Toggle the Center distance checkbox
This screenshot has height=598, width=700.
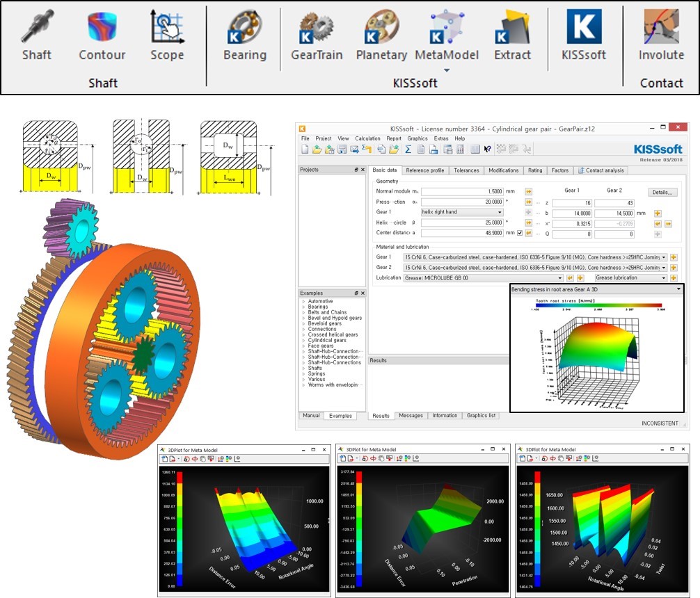[x=519, y=233]
